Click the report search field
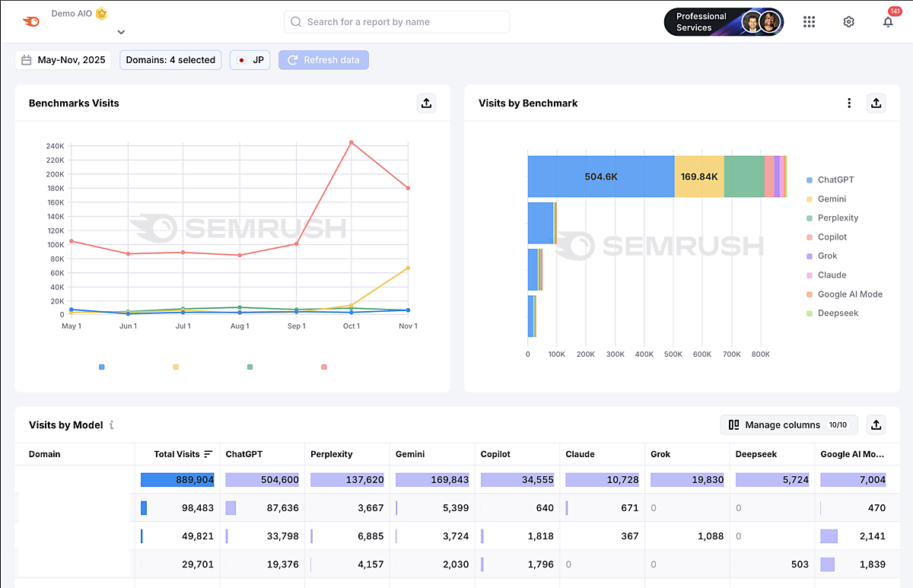 pos(396,22)
